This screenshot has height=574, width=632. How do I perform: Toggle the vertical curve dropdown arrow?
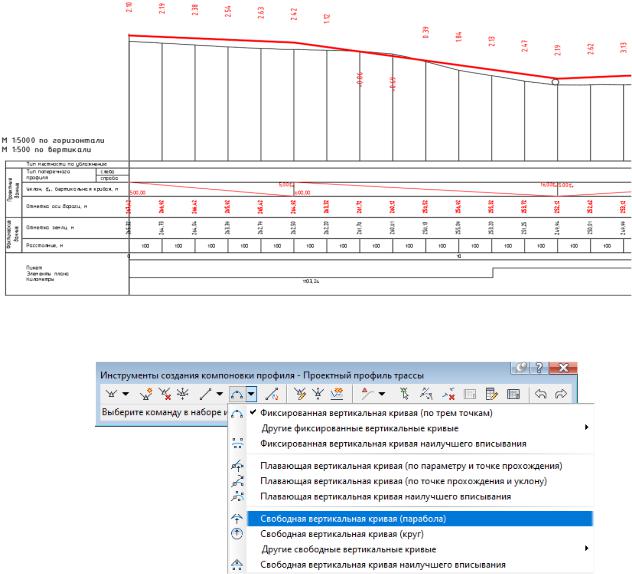251,394
